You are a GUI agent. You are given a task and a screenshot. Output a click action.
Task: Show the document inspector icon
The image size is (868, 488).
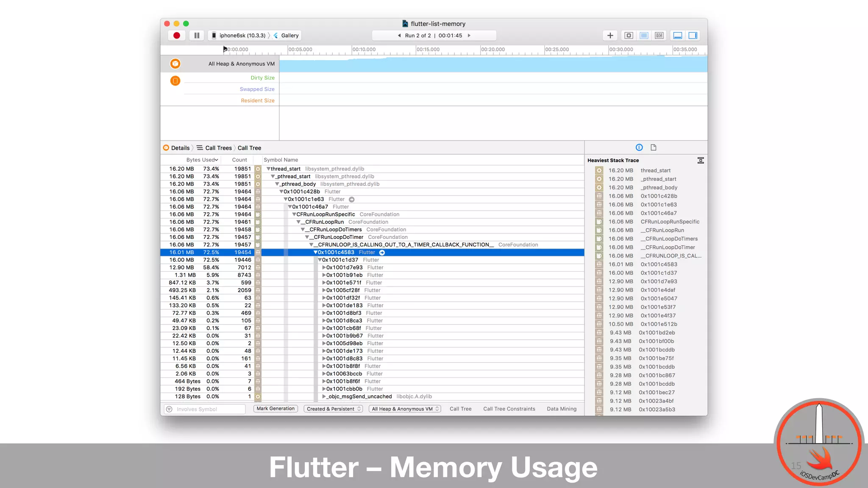click(653, 147)
